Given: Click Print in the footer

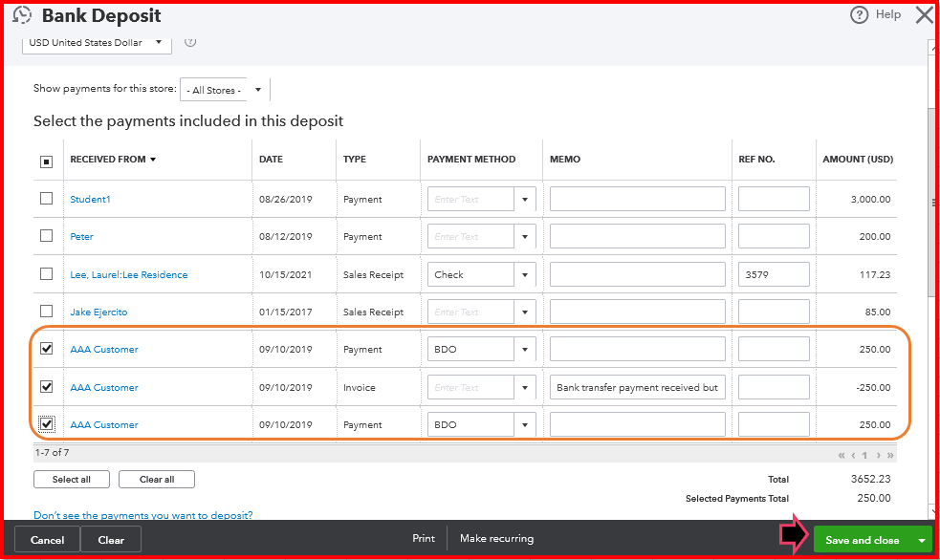Looking at the screenshot, I should [x=424, y=538].
